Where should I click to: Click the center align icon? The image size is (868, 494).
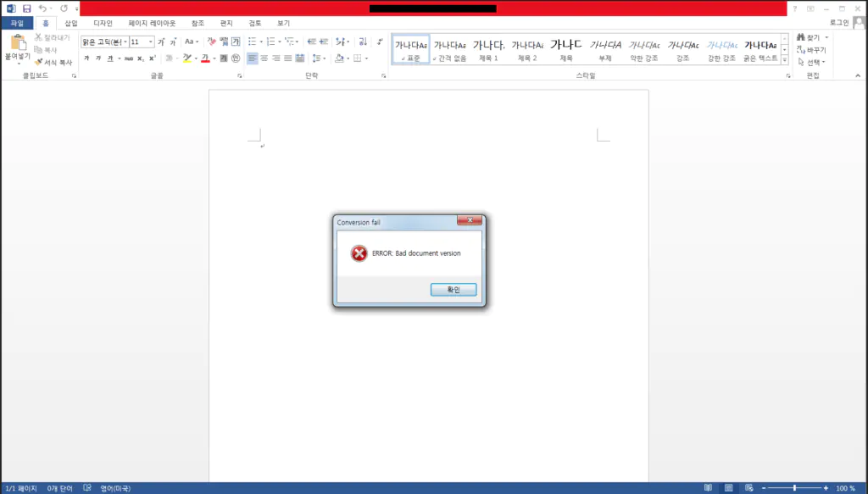coord(264,58)
